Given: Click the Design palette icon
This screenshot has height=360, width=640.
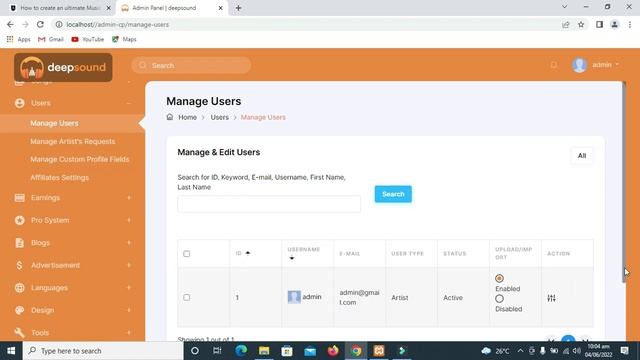Looking at the screenshot, I should tap(19, 310).
